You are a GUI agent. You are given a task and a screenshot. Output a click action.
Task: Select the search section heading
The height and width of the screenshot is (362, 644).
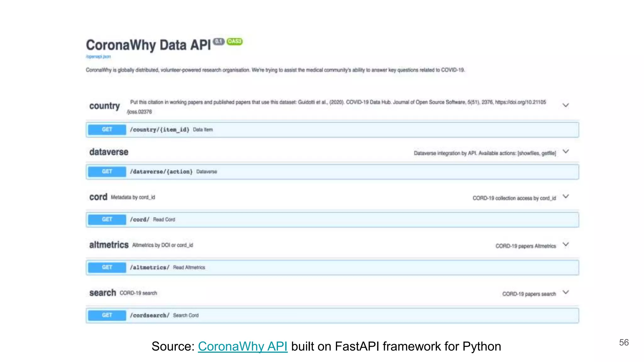pos(103,293)
